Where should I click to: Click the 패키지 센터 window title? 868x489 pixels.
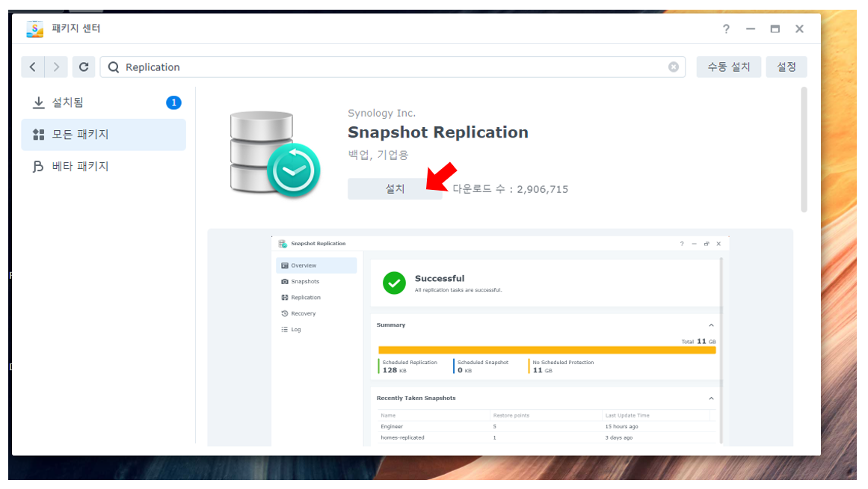click(x=76, y=28)
